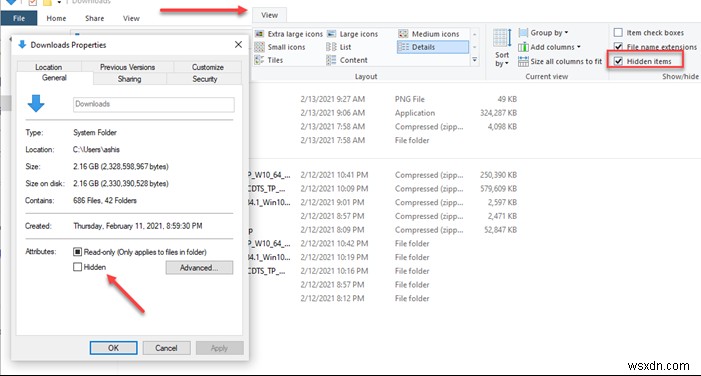Switch to Home ribbon tab
The width and height of the screenshot is (701, 376).
(56, 18)
